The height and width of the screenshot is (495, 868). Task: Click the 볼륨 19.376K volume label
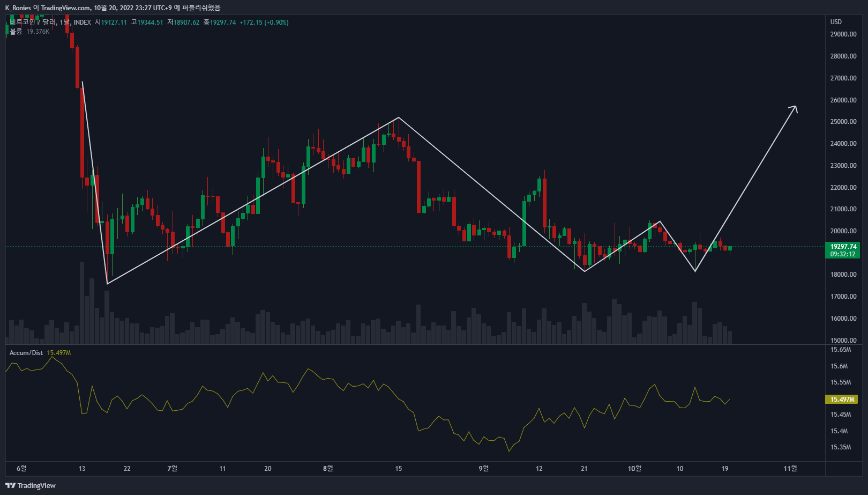pyautogui.click(x=29, y=32)
